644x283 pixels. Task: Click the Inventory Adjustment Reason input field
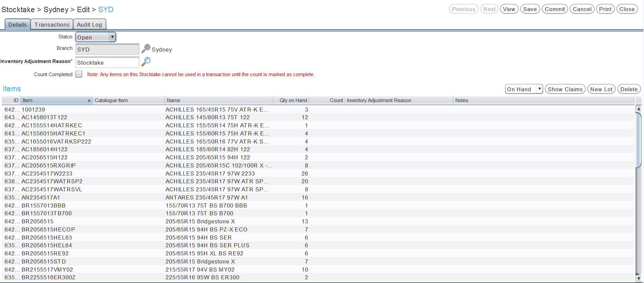(x=107, y=62)
